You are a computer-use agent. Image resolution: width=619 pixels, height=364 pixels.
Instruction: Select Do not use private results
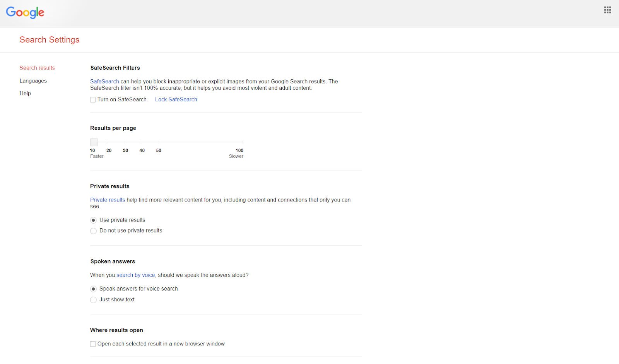[x=93, y=231]
